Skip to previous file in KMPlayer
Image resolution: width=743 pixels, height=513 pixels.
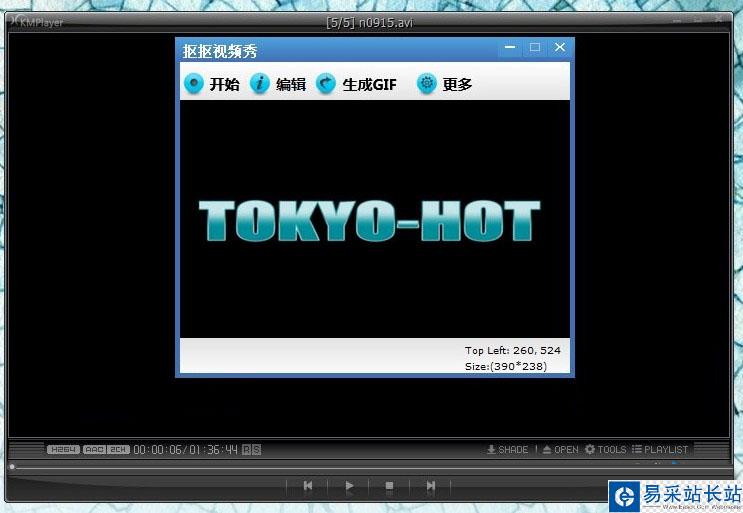(308, 486)
